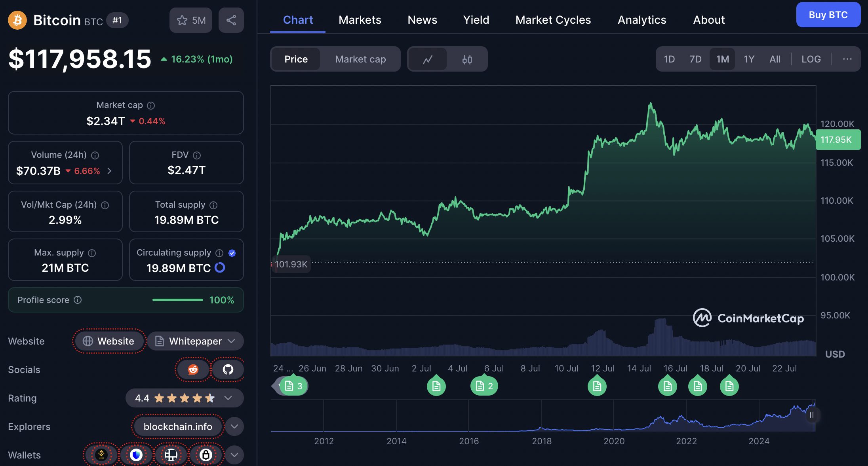Viewport: 868px width, 466px height.
Task: Open the Binance wallet icon
Action: coord(101,455)
